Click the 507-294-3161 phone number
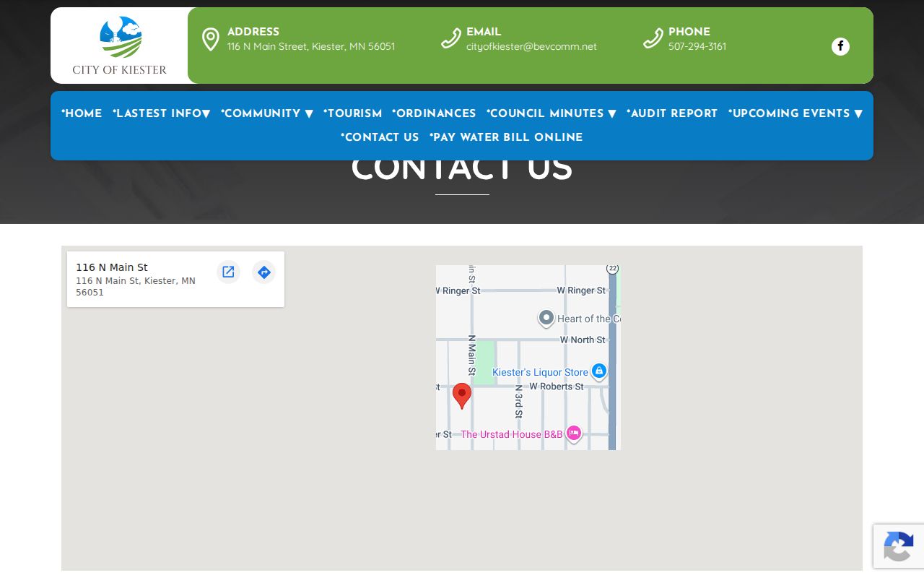This screenshot has height=578, width=924. pyautogui.click(x=697, y=46)
